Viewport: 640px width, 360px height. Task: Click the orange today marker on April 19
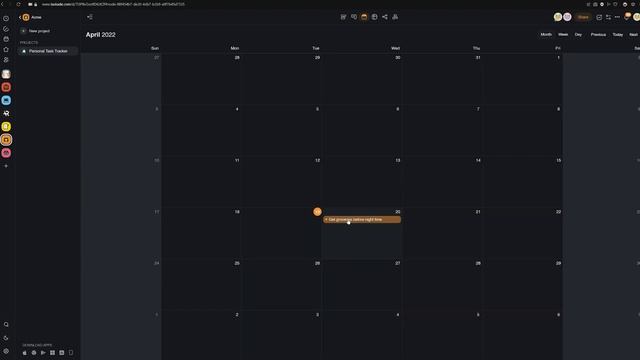click(x=318, y=212)
